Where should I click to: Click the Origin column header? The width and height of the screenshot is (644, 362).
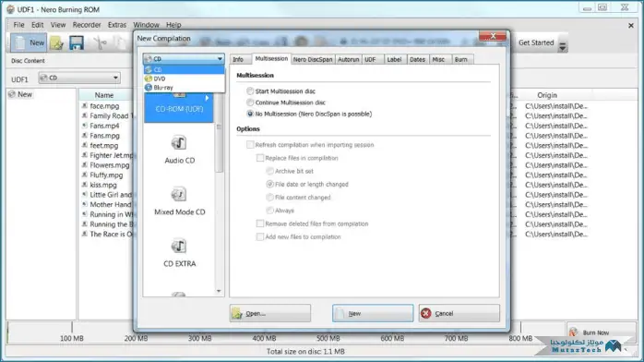[547, 95]
